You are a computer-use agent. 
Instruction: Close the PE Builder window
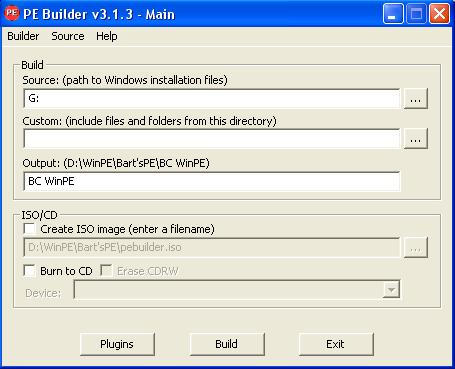439,14
